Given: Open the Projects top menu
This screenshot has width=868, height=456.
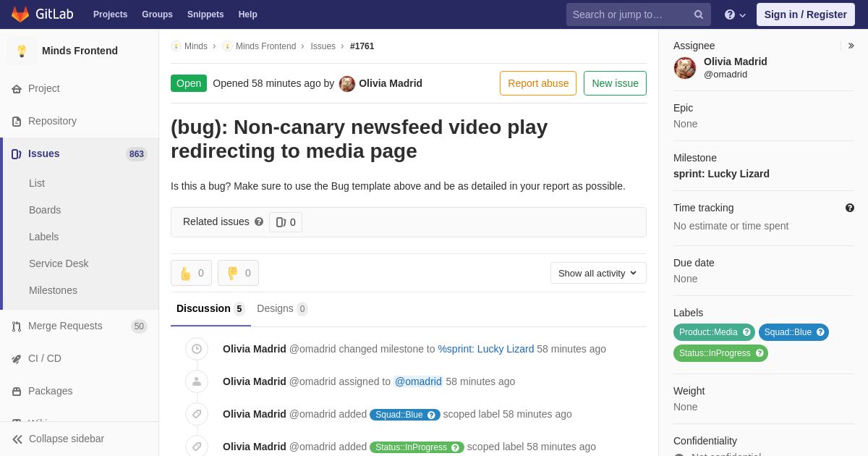Looking at the screenshot, I should [110, 14].
